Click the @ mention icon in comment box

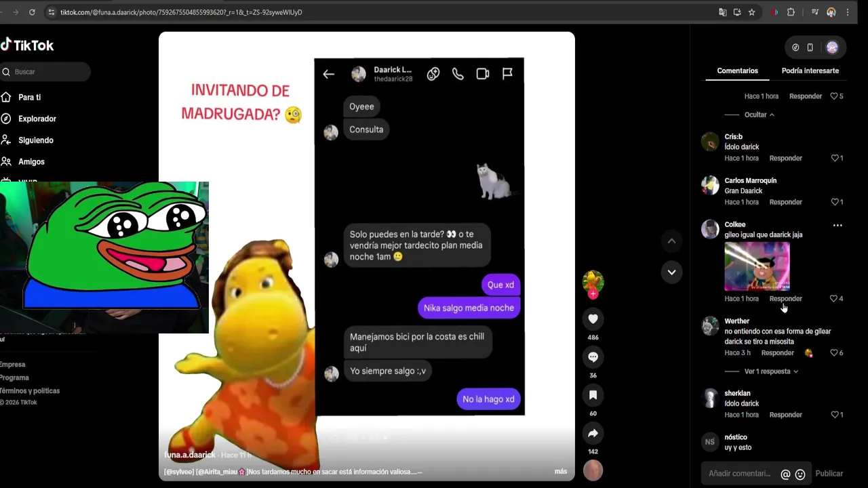785,474
